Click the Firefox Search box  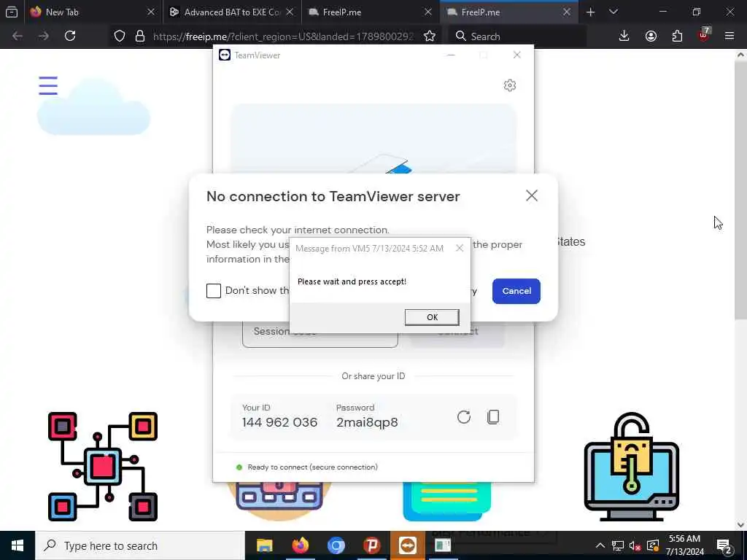[x=517, y=36]
